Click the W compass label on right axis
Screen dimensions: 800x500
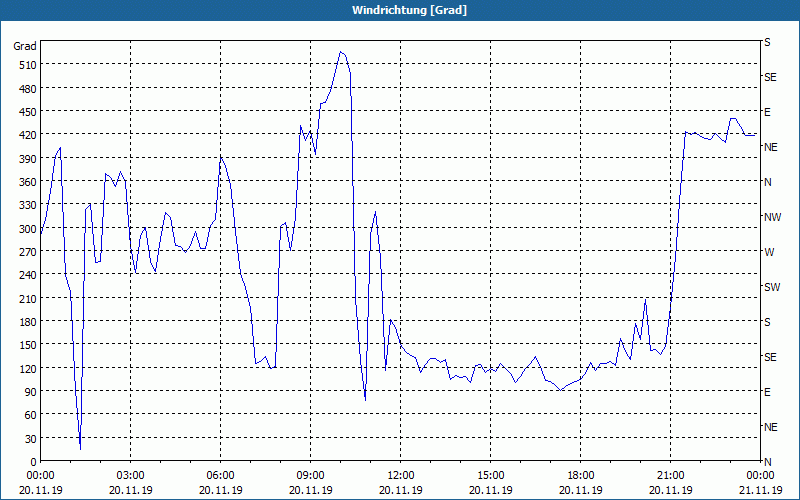pos(769,252)
